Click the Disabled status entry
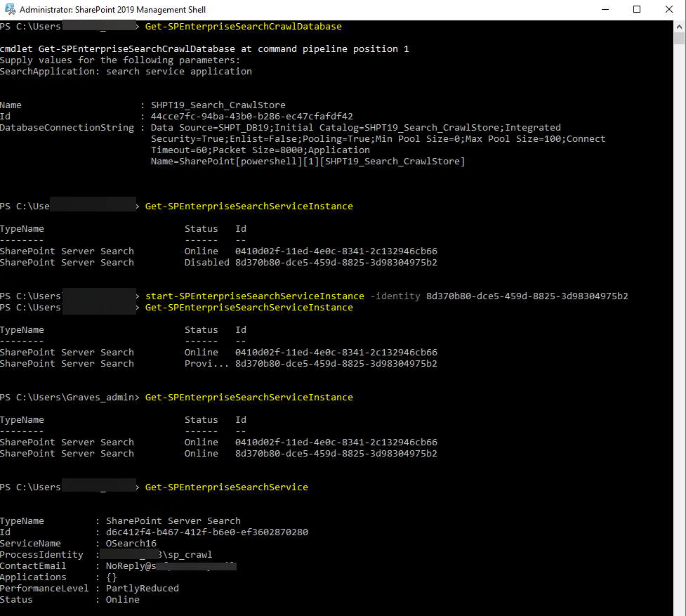Image resolution: width=686 pixels, height=616 pixels. pyautogui.click(x=206, y=263)
